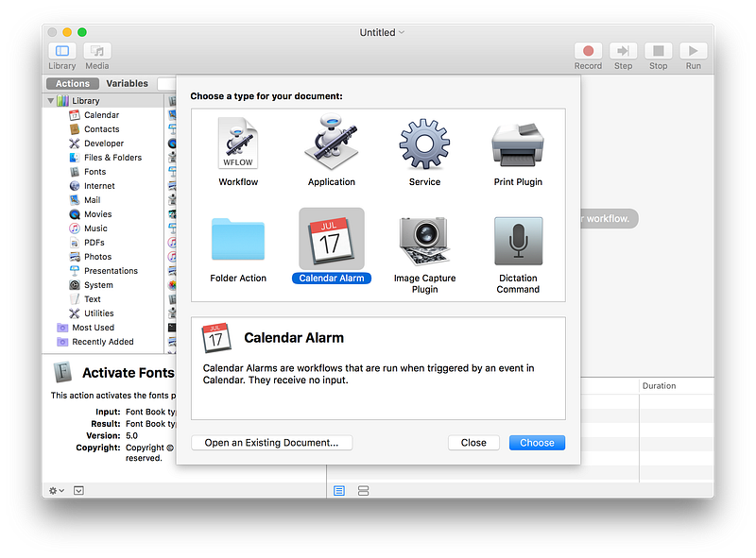
Task: Click the Close button in the dialog
Action: [473, 443]
